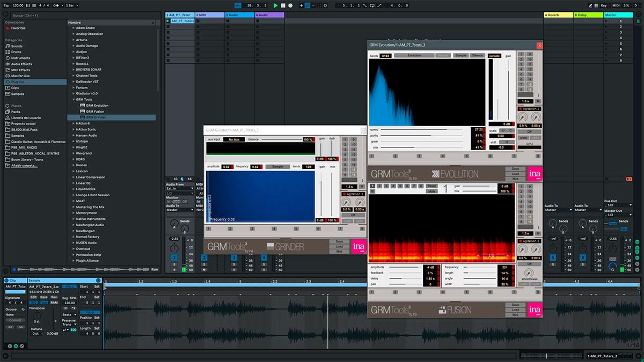Adjust the balance slider in GRM Grinder

point(281,139)
